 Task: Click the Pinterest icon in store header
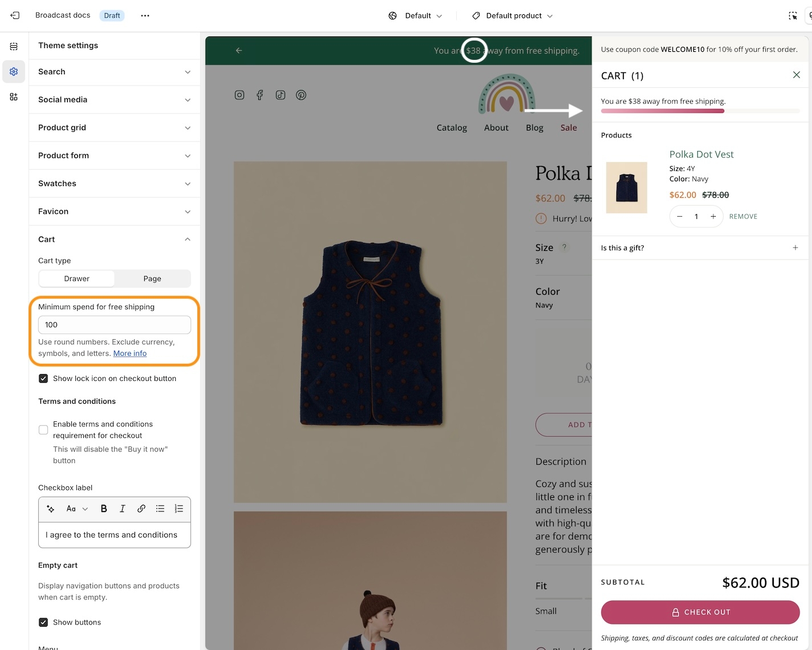point(301,95)
